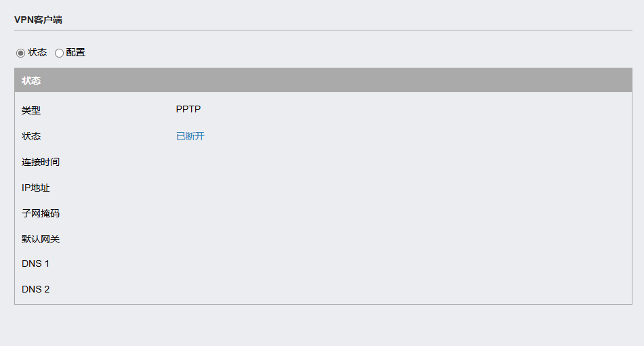Viewport: 644px width, 346px height.
Task: Click the empty value area beside 连接时间
Action: pos(403,162)
